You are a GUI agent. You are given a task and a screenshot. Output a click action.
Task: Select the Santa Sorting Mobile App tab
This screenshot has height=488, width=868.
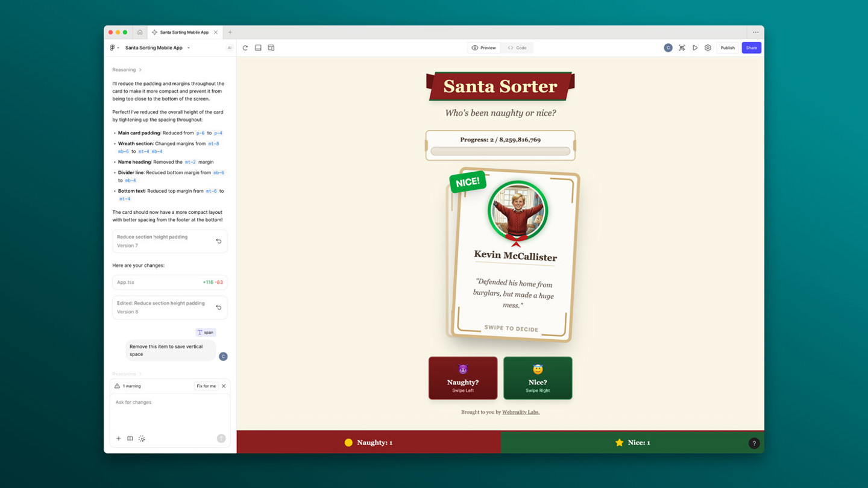click(184, 33)
